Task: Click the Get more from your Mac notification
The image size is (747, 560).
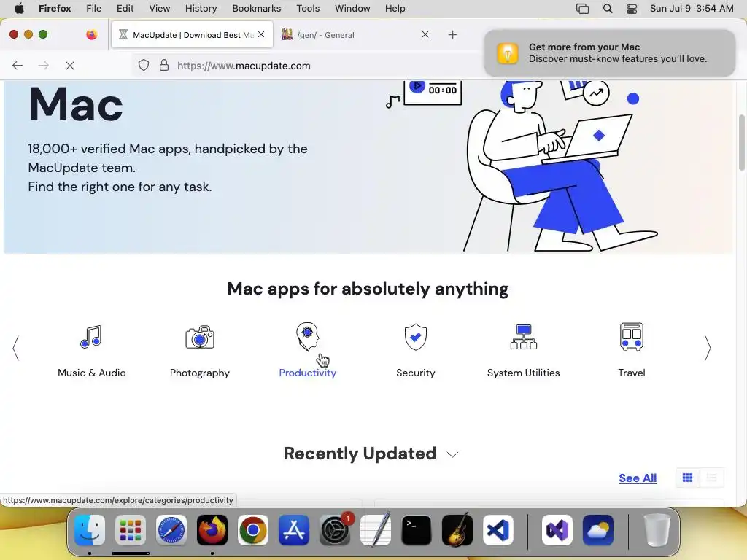Action: coord(610,52)
